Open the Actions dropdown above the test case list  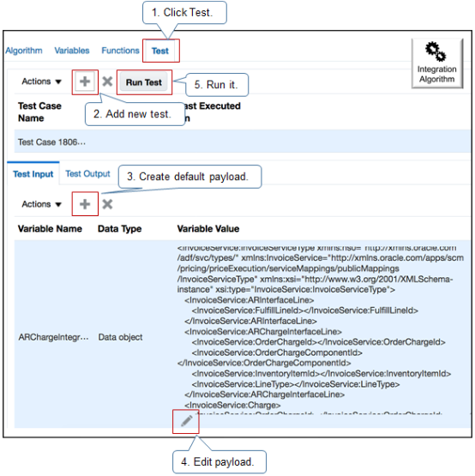coord(41,81)
